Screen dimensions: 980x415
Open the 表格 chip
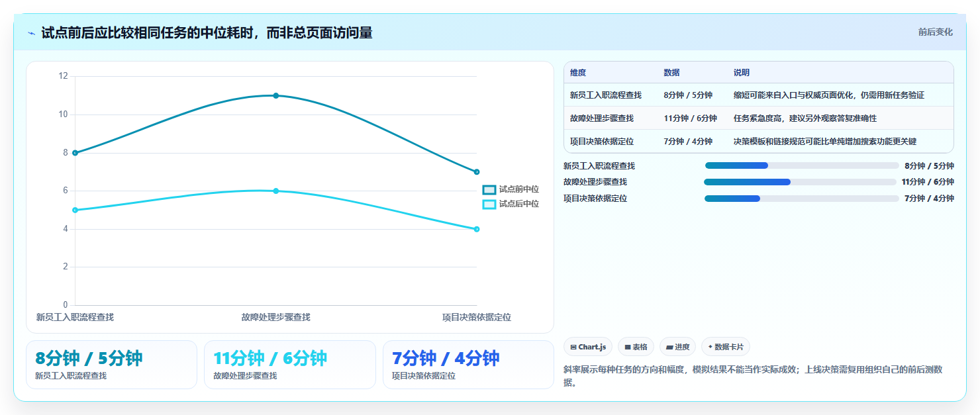(636, 347)
